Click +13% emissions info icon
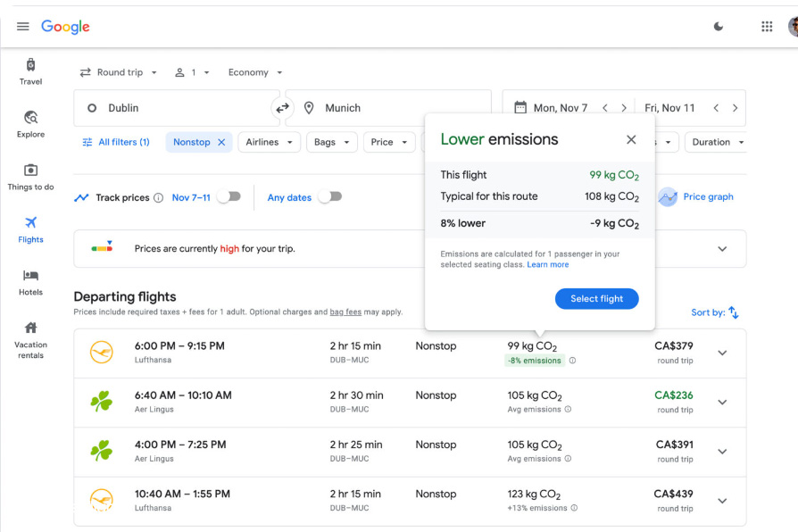 tap(574, 508)
